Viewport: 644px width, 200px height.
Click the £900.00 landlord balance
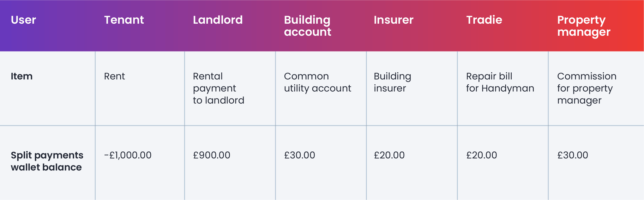[211, 155]
